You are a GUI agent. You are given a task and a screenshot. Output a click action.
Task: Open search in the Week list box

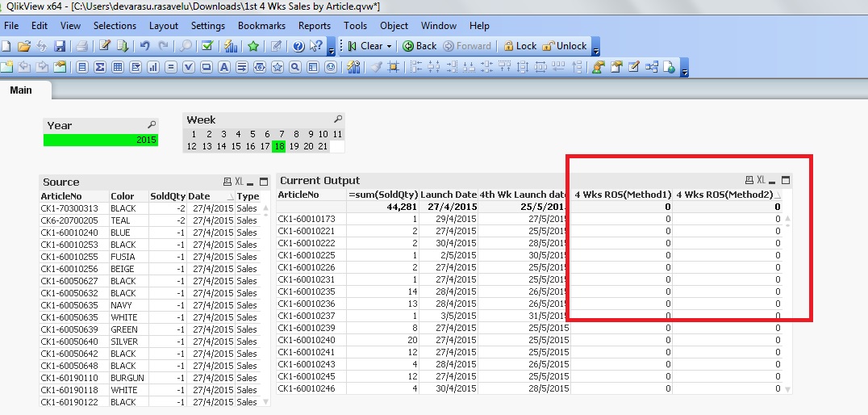(x=338, y=119)
